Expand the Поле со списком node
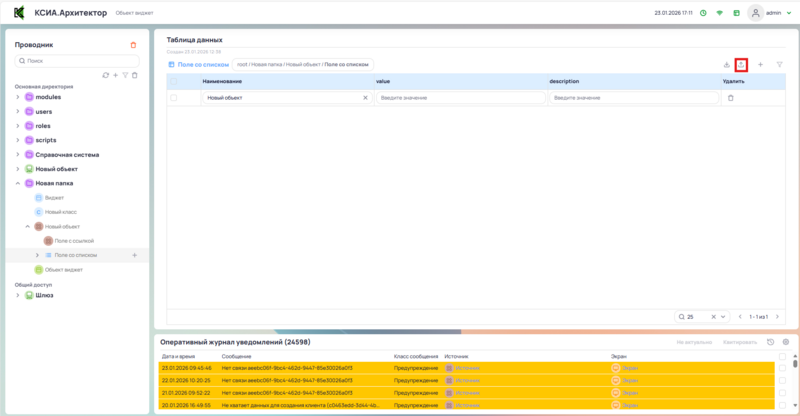Viewport: 800px width, 416px height. click(x=37, y=255)
